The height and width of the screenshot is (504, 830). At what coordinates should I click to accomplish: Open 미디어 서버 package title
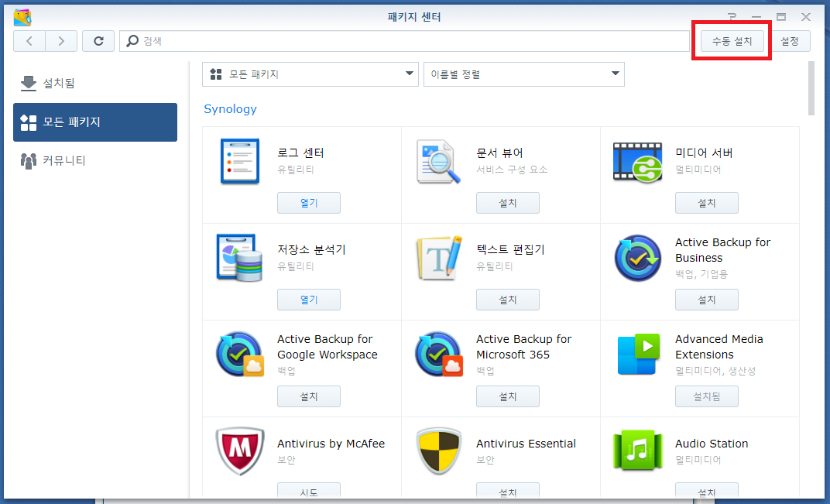(704, 153)
